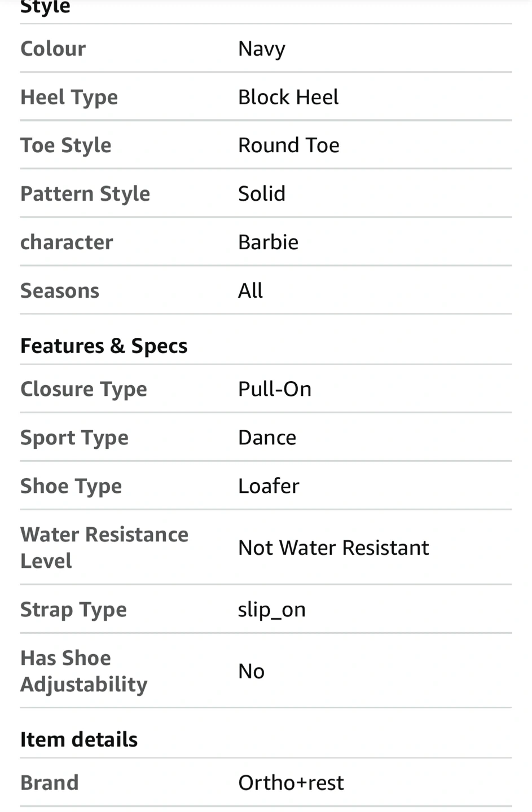Select the Closure Type label

[83, 389]
